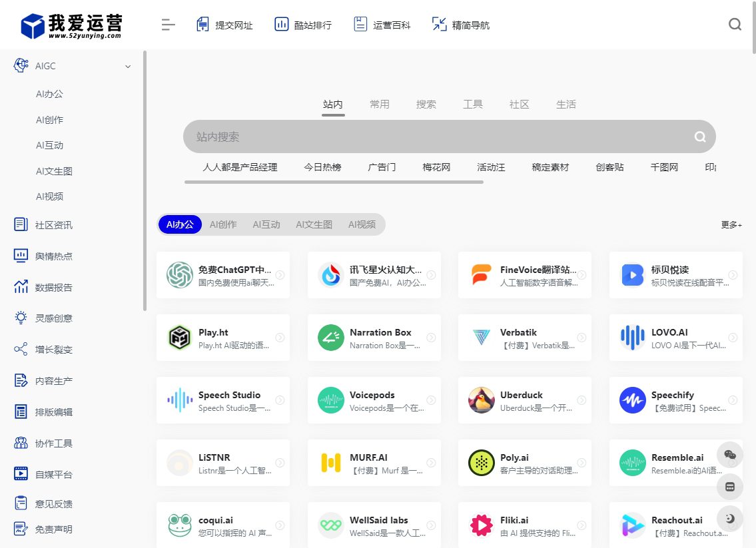Open 精简导航 in top navigation

coord(461,25)
